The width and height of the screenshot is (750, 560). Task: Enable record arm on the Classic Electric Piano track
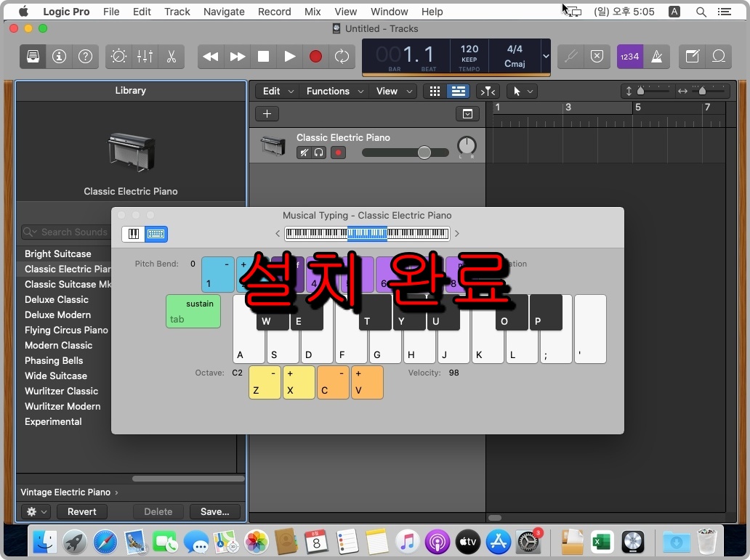[x=338, y=153]
